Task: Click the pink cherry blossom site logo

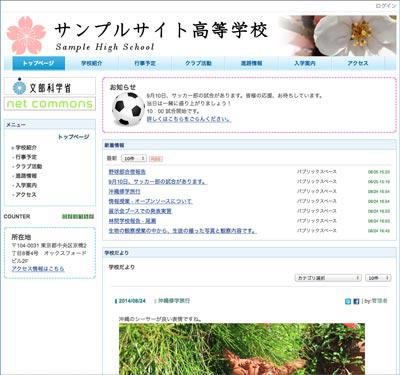Action: coord(26,35)
